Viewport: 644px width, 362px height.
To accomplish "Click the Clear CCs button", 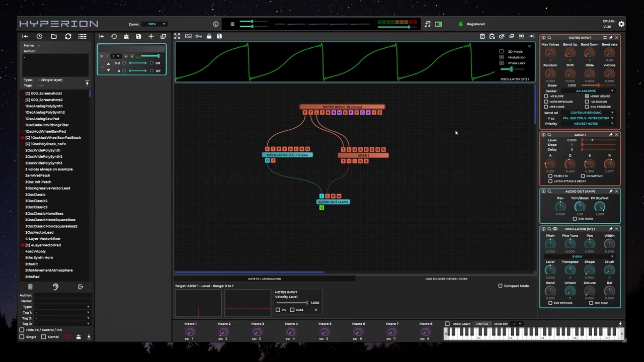I will pyautogui.click(x=482, y=324).
